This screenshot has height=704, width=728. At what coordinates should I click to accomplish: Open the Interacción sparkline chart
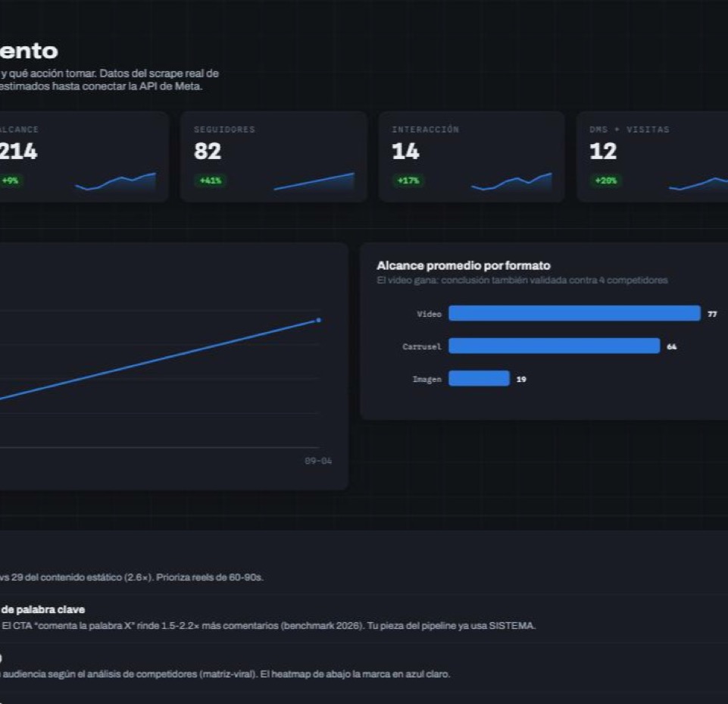pos(511,181)
